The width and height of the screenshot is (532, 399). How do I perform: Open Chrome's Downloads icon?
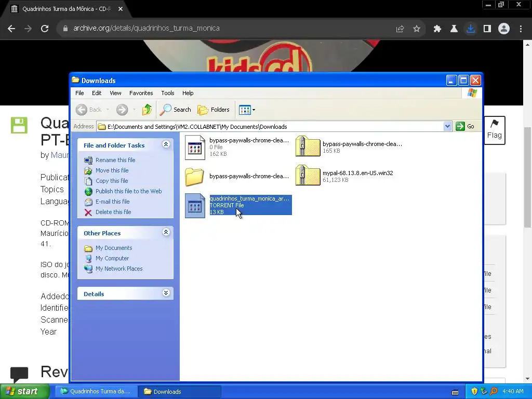click(471, 29)
